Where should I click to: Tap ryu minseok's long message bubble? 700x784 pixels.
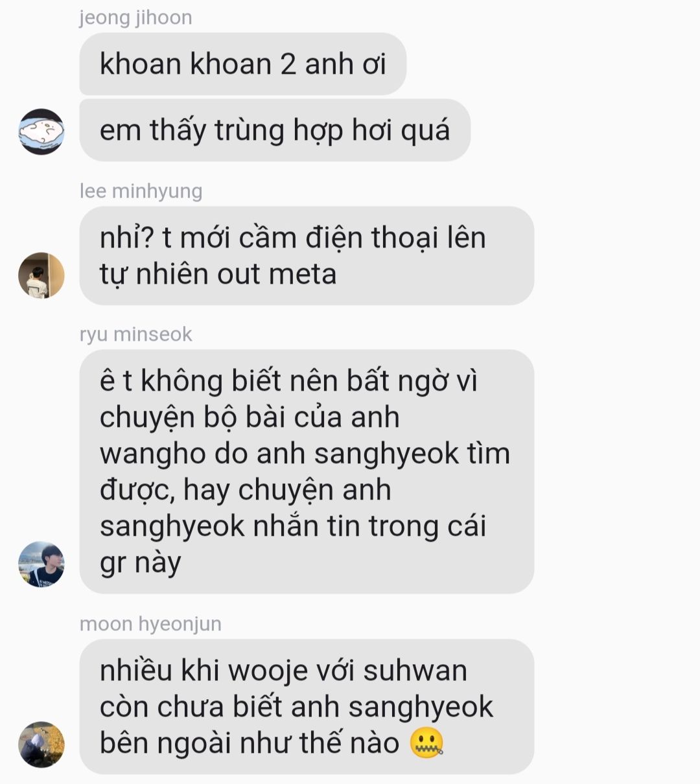click(307, 472)
